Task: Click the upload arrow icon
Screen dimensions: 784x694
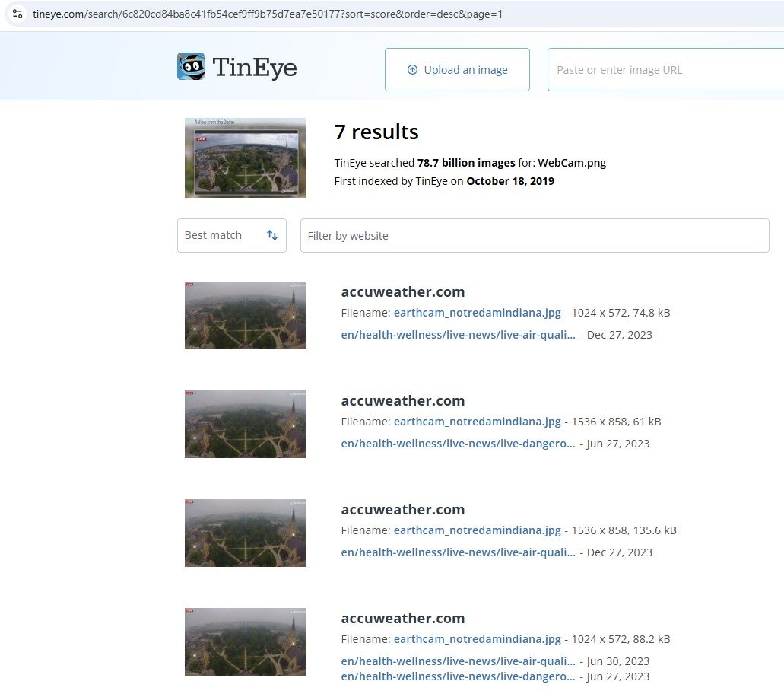Action: tap(412, 70)
